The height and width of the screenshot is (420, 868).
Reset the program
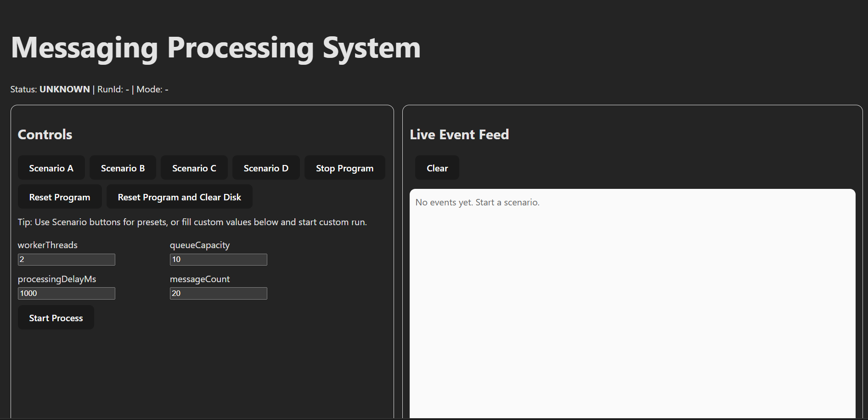coord(59,197)
